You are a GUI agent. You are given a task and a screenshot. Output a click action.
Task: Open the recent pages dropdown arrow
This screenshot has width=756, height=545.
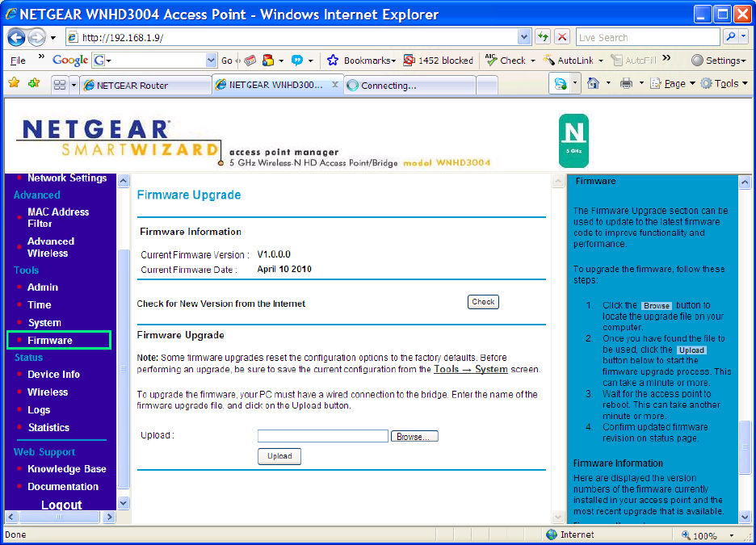53,38
